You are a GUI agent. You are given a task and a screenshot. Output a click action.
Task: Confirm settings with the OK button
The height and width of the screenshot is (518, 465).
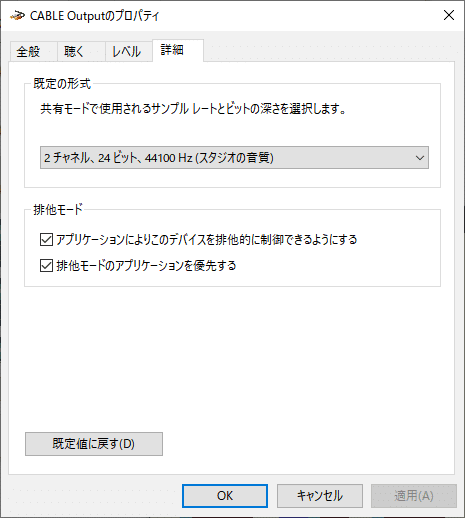225,496
